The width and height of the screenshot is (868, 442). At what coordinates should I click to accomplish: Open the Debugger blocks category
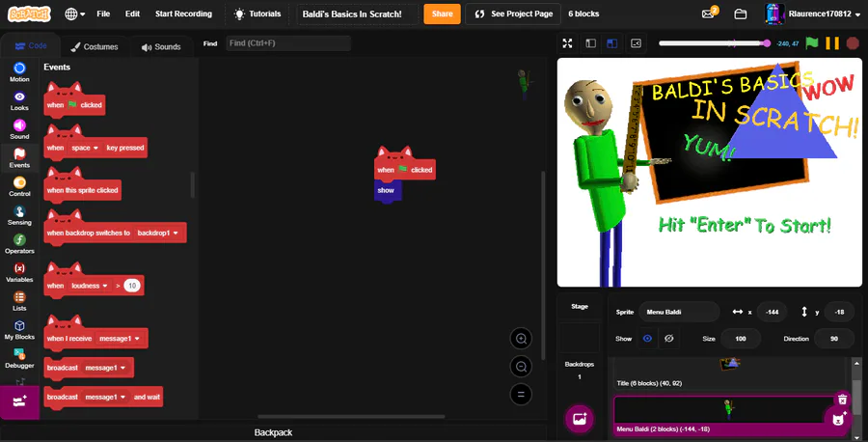[x=19, y=358]
